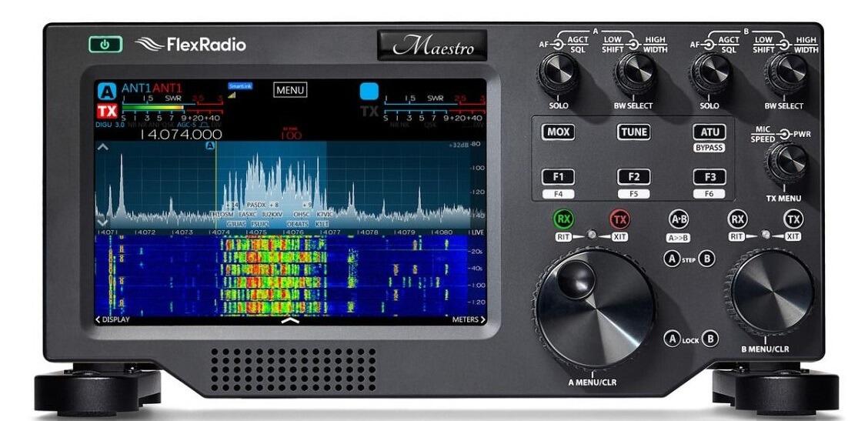This screenshot has width=868, height=421.
Task: Tap the greyed TX indicator for slice B
Action: [x=369, y=111]
